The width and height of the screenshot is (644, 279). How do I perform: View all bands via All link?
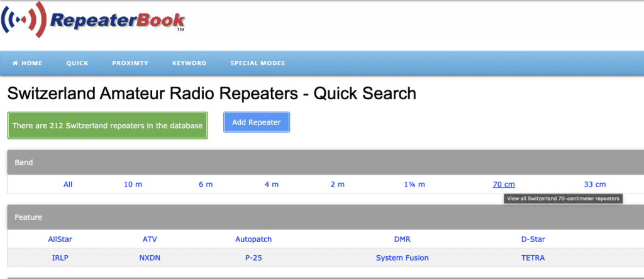[68, 184]
